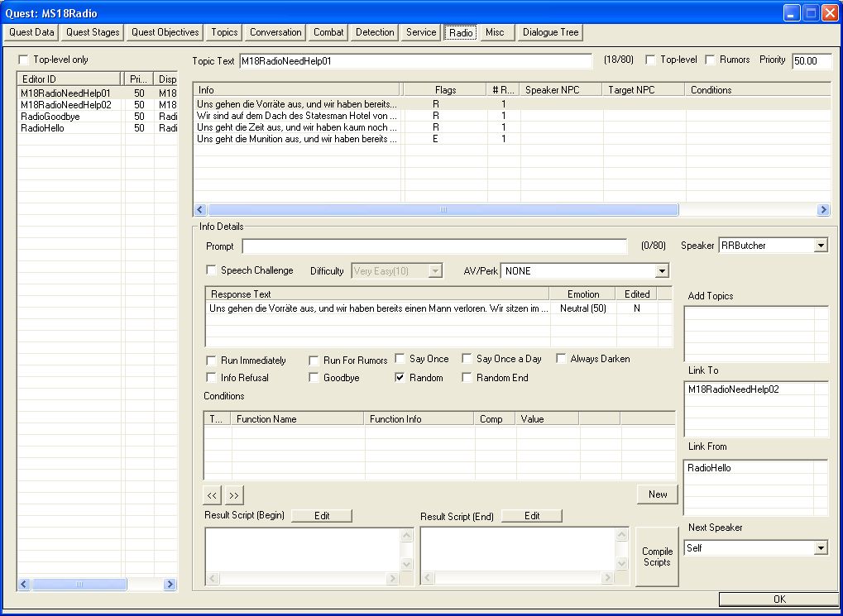Expand the AV/Perk dropdown set to NONE
Screen dimensions: 843x616
pyautogui.click(x=663, y=271)
